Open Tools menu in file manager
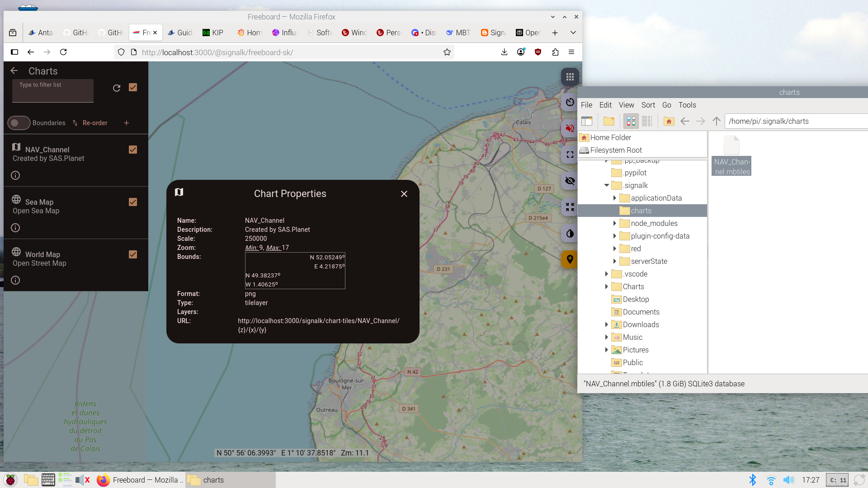The width and height of the screenshot is (868, 488). pos(687,105)
